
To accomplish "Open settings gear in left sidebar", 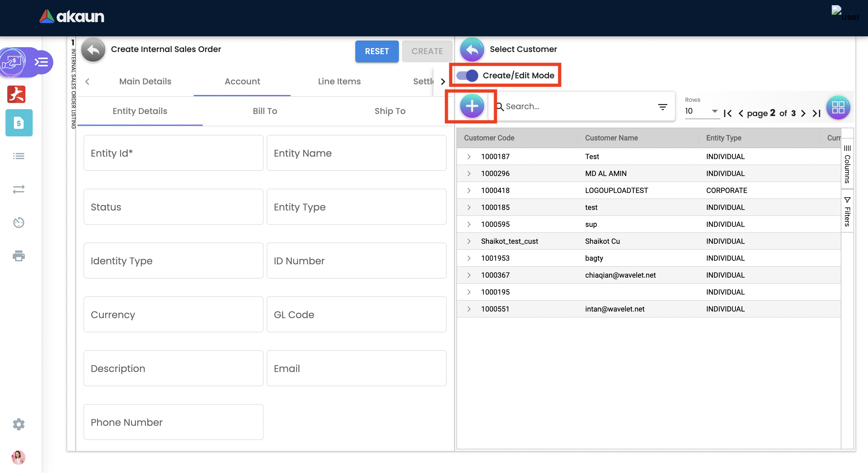I will pyautogui.click(x=18, y=424).
